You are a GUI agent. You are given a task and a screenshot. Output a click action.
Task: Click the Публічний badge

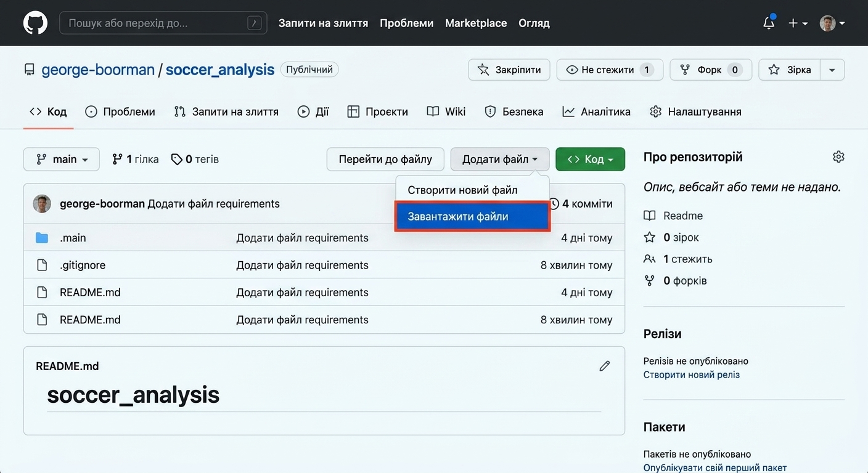click(309, 70)
